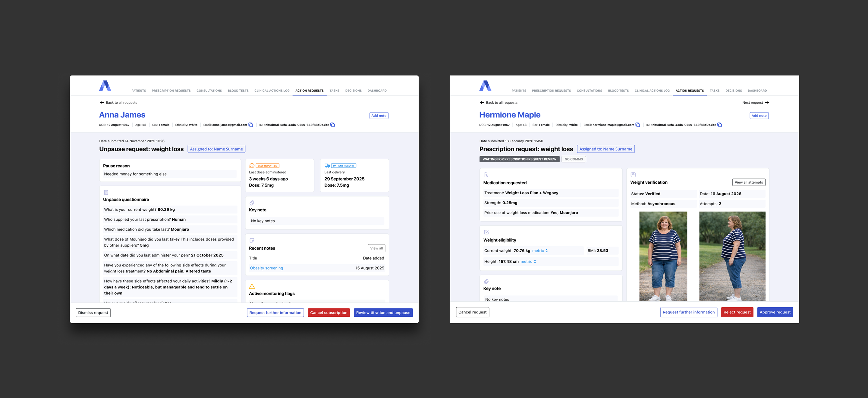Copy Anna James's ID icon
The image size is (868, 398).
[332, 125]
